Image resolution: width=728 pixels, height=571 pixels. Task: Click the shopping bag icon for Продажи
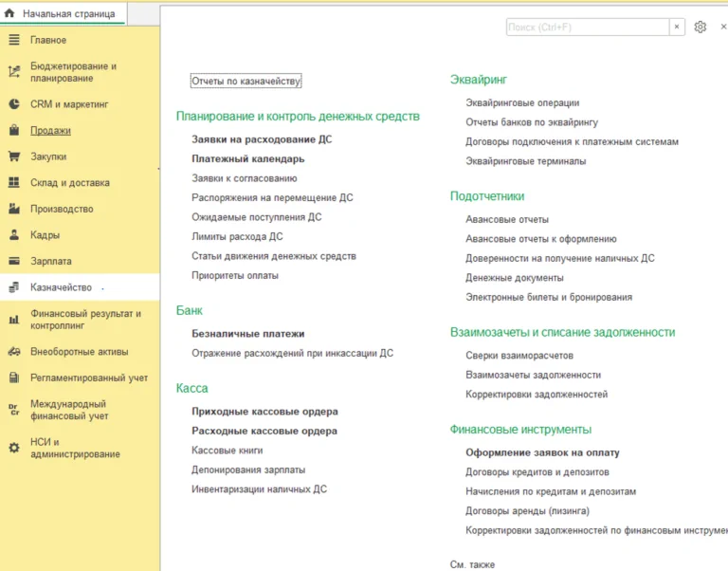(13, 131)
